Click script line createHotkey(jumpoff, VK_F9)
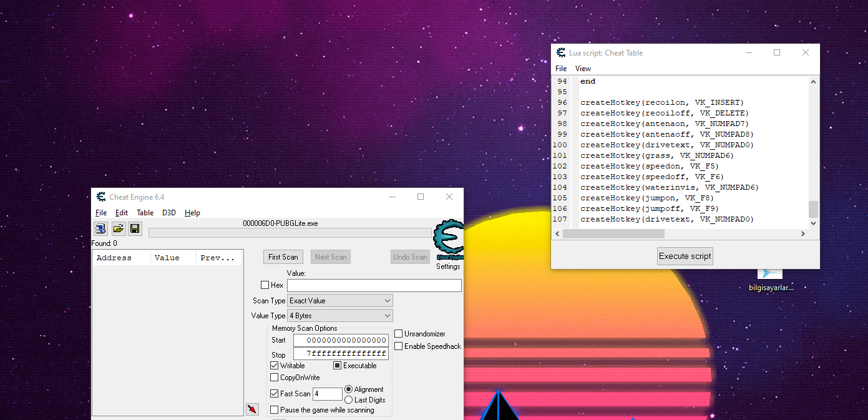Viewport: 868px width, 420px height. (x=650, y=208)
